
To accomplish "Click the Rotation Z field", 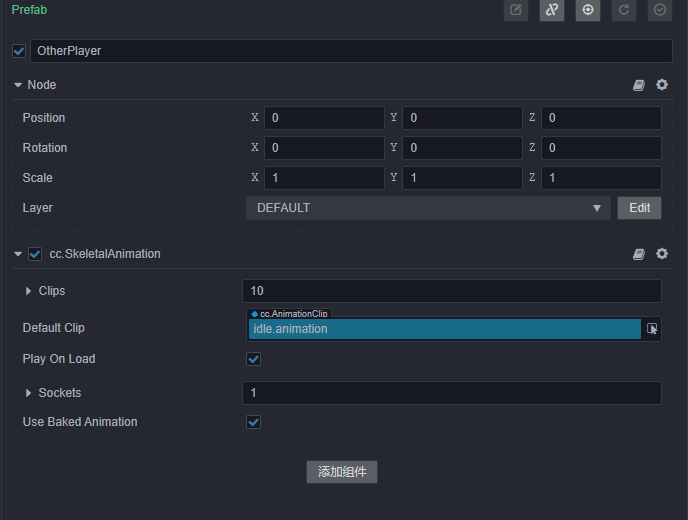I will [601, 147].
